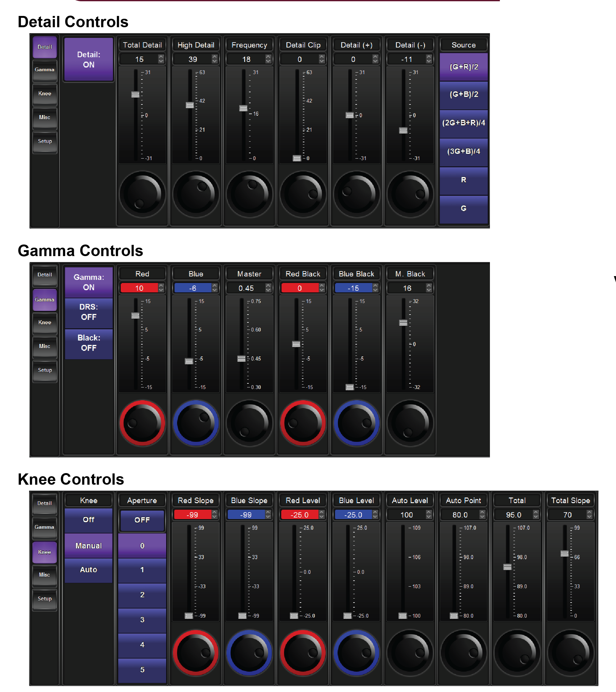Select the (2G+B+R)/4 source button
616x692 pixels.
pyautogui.click(x=464, y=123)
